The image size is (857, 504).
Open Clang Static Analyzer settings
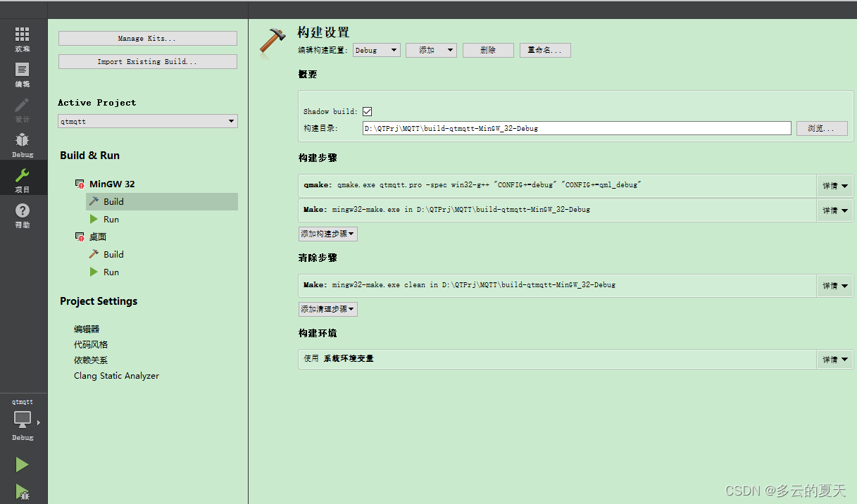pyautogui.click(x=116, y=376)
